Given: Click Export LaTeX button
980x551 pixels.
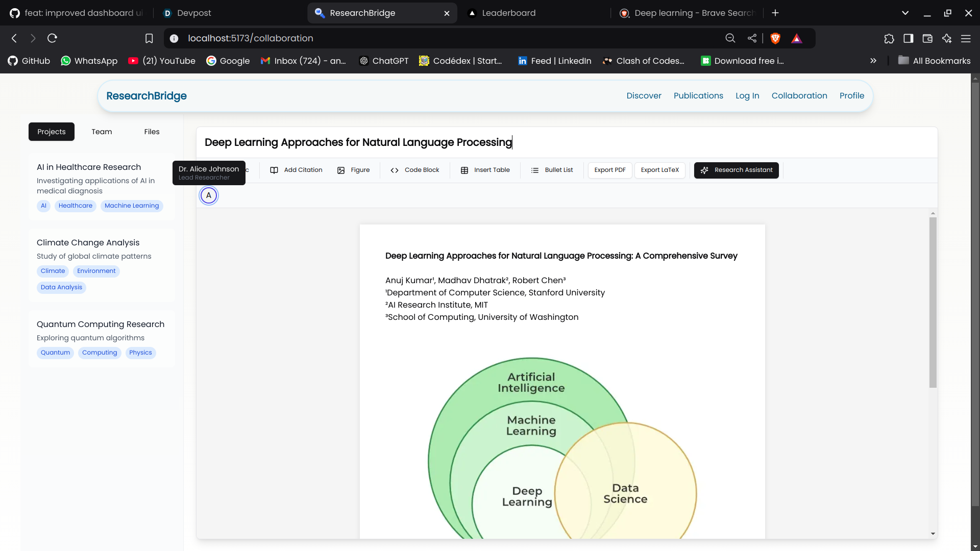Looking at the screenshot, I should click(x=659, y=170).
